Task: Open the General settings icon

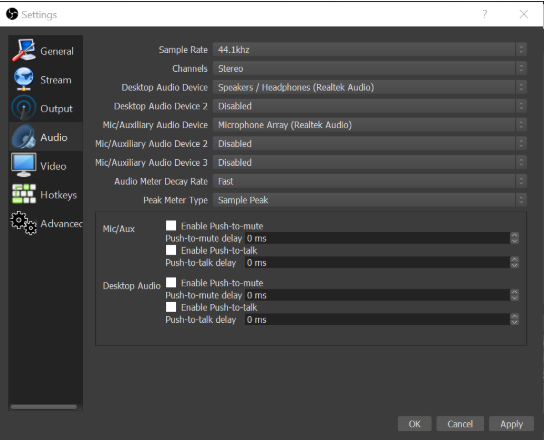Action: 24,50
